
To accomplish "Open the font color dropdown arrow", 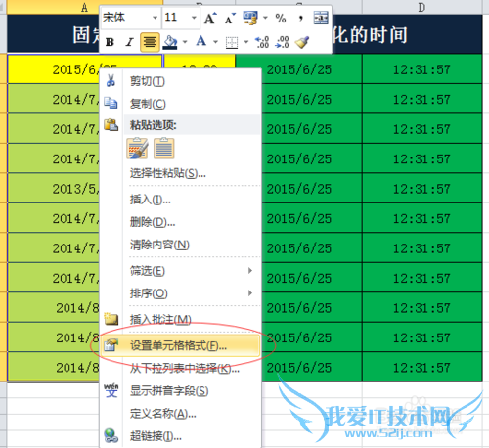I will [215, 42].
